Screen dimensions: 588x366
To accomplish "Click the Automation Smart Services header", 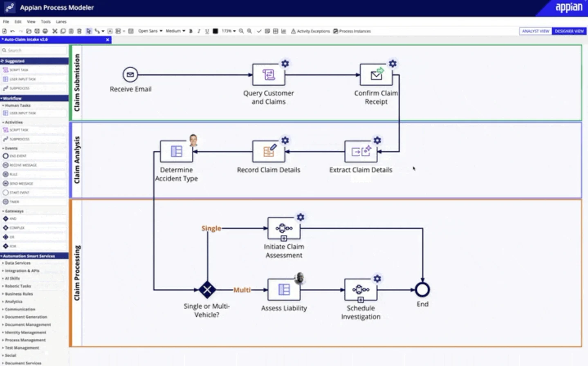I will (34, 256).
